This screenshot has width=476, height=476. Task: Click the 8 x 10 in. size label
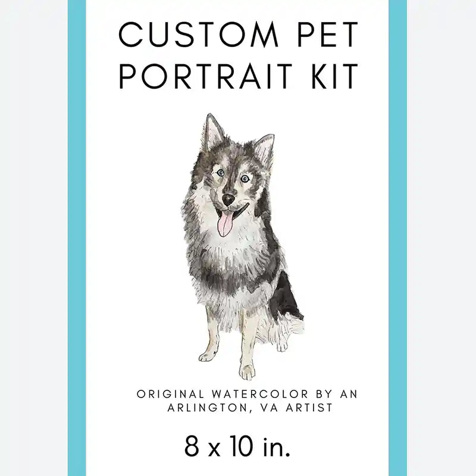pyautogui.click(x=237, y=446)
